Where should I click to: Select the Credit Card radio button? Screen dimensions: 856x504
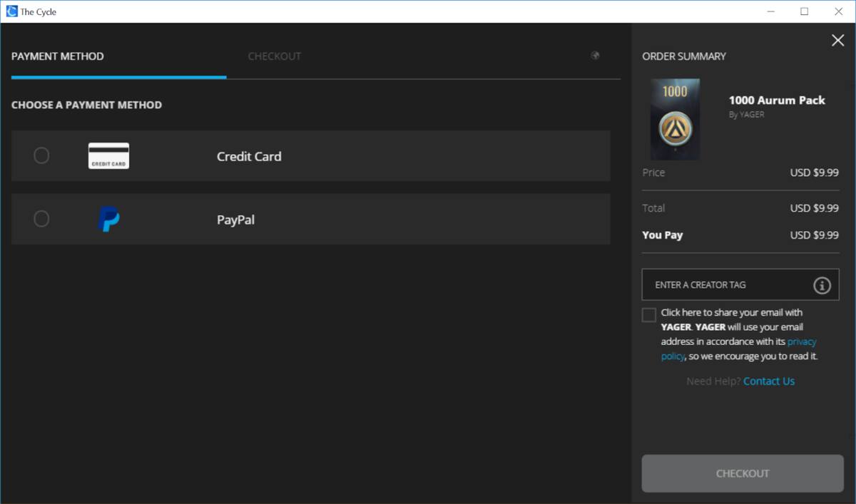[x=41, y=155]
